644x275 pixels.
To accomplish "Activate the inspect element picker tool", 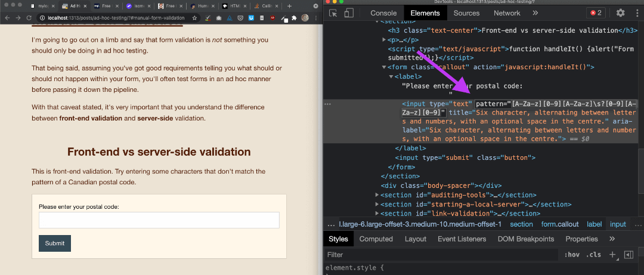I will (334, 13).
